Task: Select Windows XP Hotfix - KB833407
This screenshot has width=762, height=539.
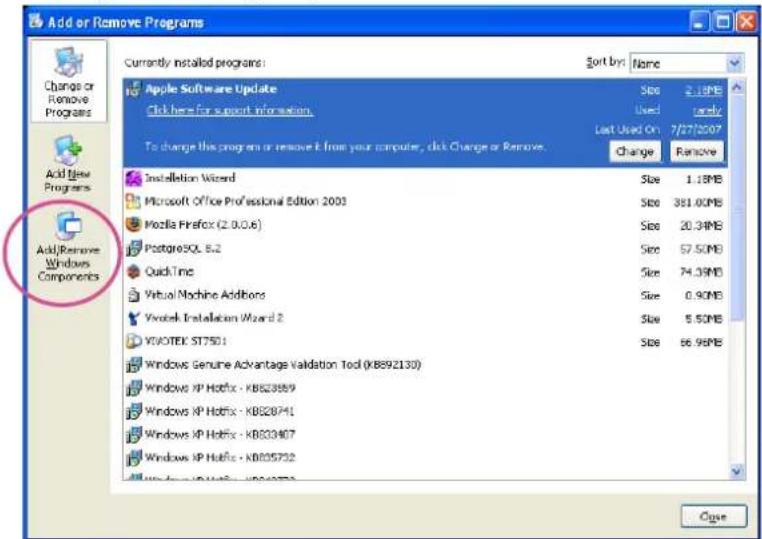Action: [425, 435]
